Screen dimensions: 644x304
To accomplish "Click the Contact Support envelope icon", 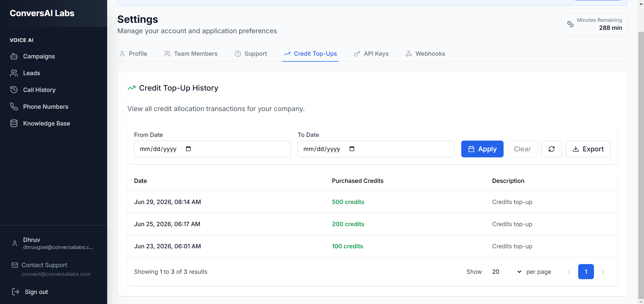I will pyautogui.click(x=15, y=265).
